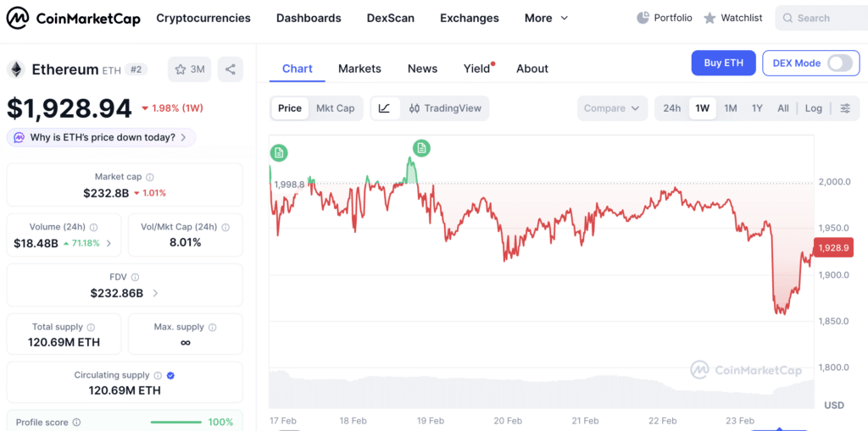This screenshot has height=431, width=868.
Task: Open the Compare dropdown
Action: coord(612,108)
